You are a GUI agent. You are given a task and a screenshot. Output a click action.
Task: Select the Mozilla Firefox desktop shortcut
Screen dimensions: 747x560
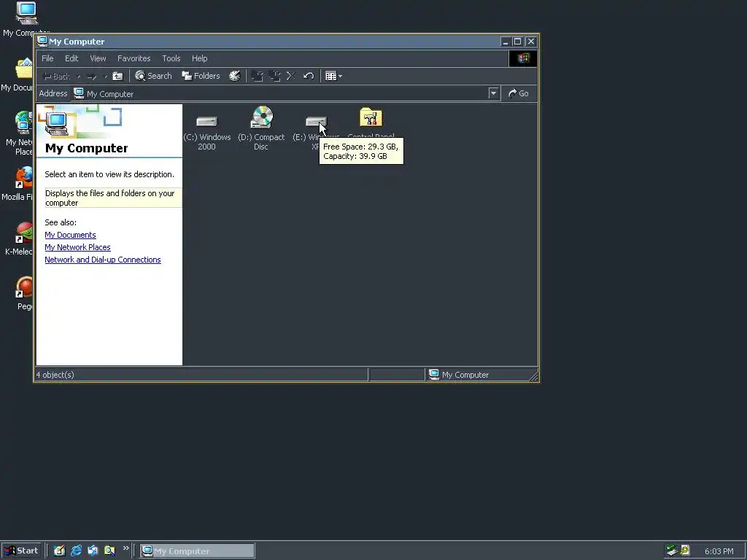point(18,184)
